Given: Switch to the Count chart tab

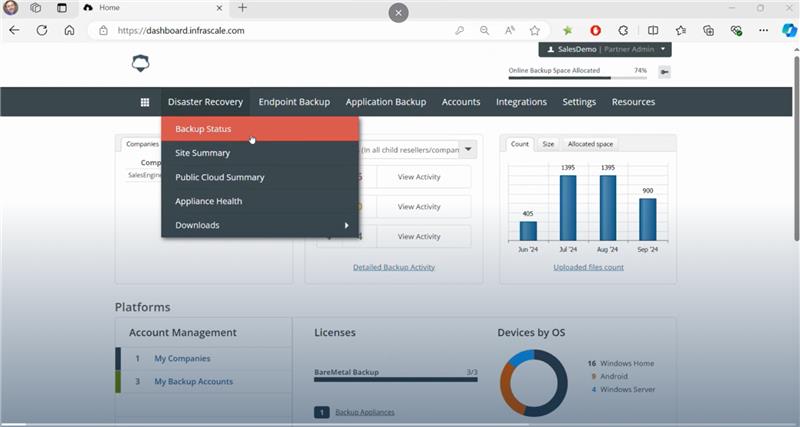Looking at the screenshot, I should pyautogui.click(x=519, y=144).
